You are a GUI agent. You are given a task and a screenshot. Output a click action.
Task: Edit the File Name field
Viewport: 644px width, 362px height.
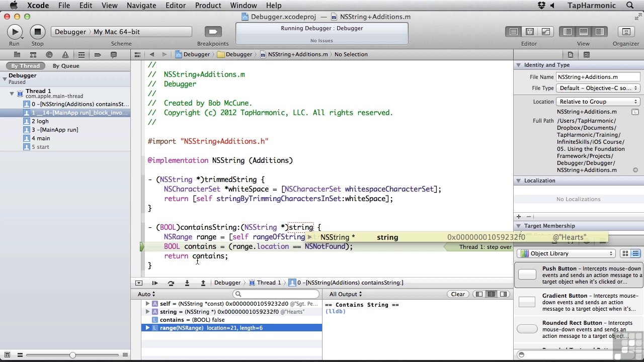pyautogui.click(x=598, y=77)
